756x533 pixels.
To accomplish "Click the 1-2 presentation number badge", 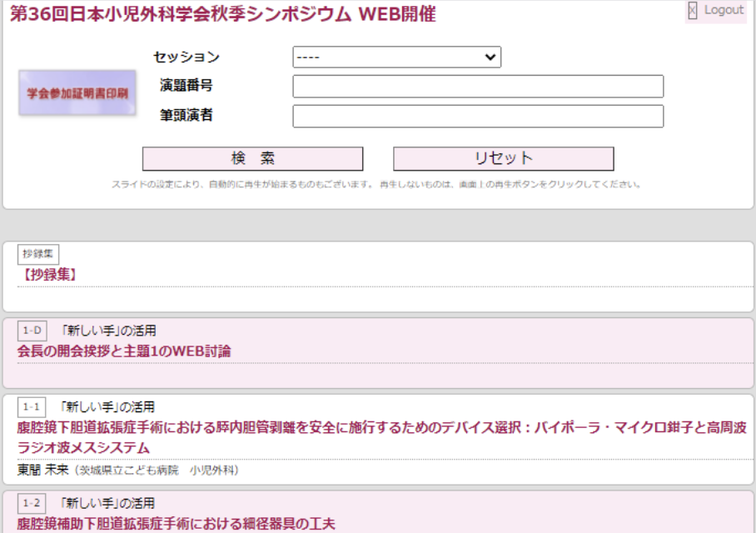I will click(32, 504).
